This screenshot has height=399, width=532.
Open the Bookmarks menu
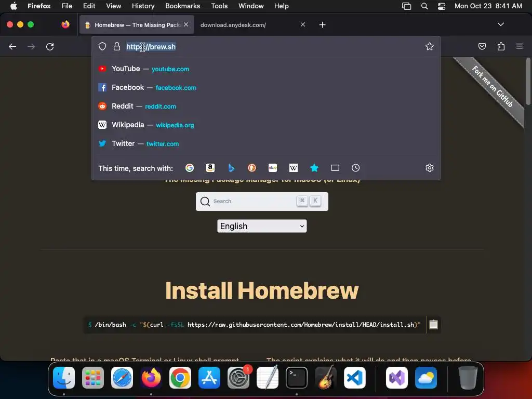click(x=182, y=6)
